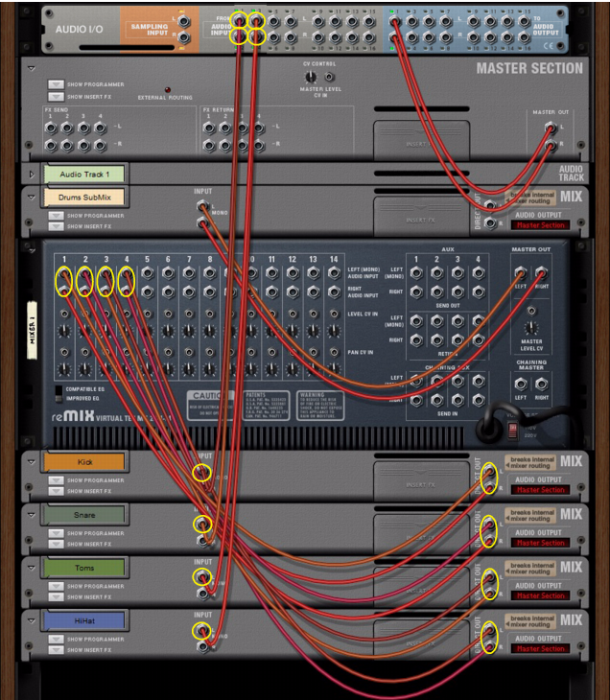
Task: Collapse the reMIX mixer device
Action: tap(32, 250)
